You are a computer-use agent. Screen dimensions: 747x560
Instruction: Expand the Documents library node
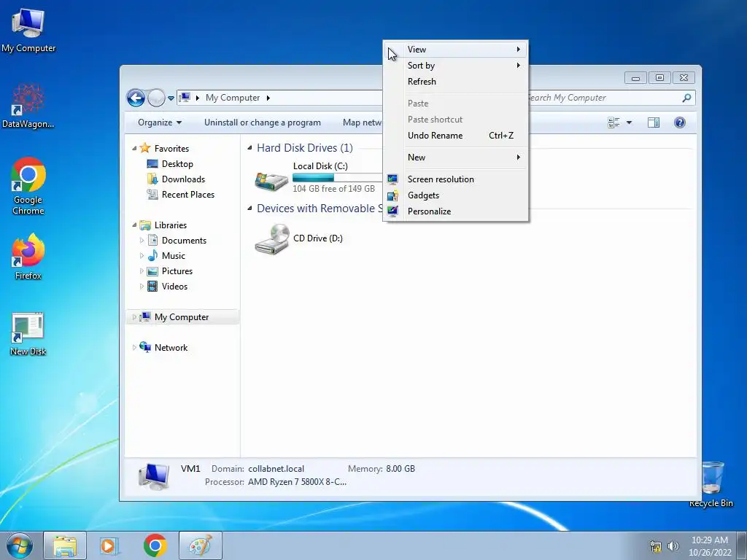pos(142,241)
